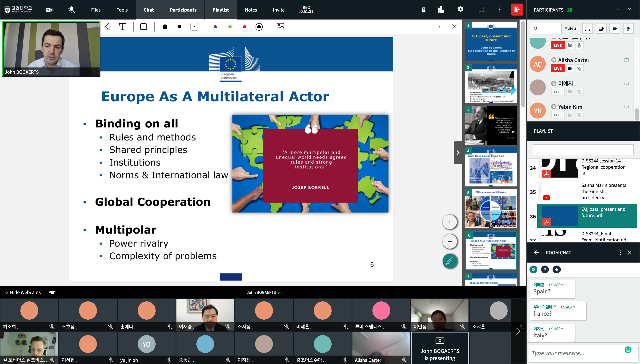Open the settings gear
The width and height of the screenshot is (640, 364).
(460, 10)
